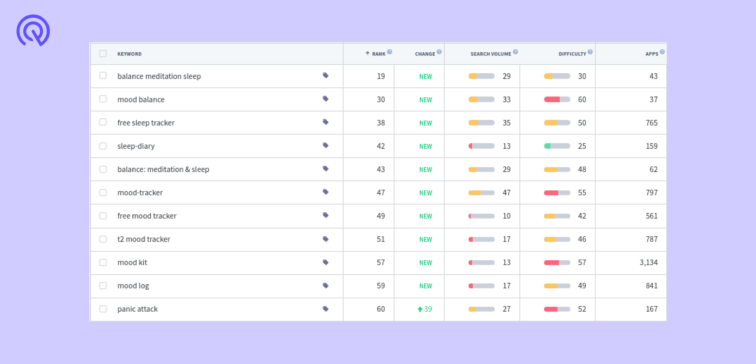Check the t2 mood tracker row
This screenshot has width=756, height=364.
click(103, 239)
